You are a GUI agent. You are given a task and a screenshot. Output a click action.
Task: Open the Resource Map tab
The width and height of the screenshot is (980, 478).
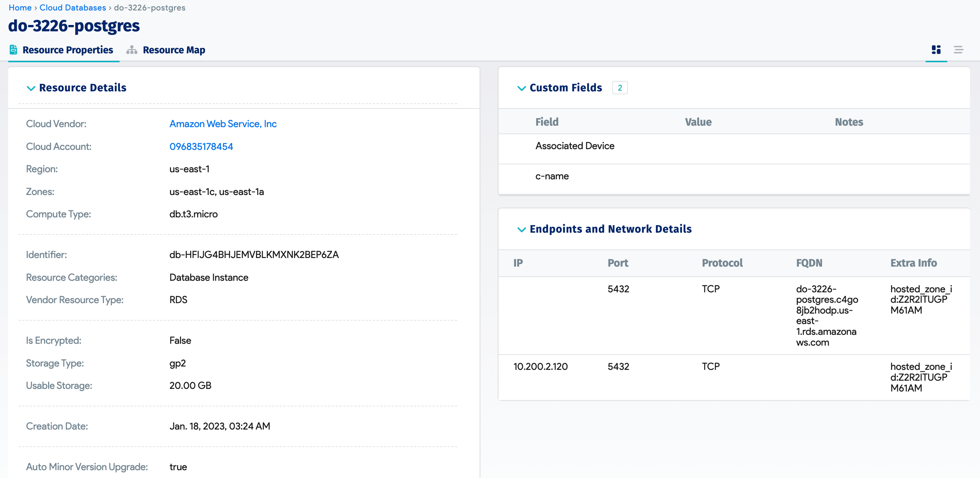[174, 50]
